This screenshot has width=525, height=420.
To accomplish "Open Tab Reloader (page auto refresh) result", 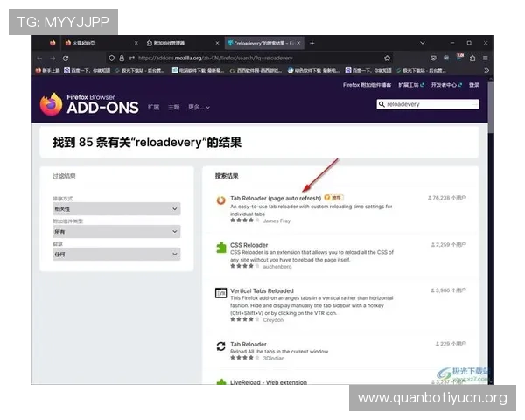I will [276, 198].
